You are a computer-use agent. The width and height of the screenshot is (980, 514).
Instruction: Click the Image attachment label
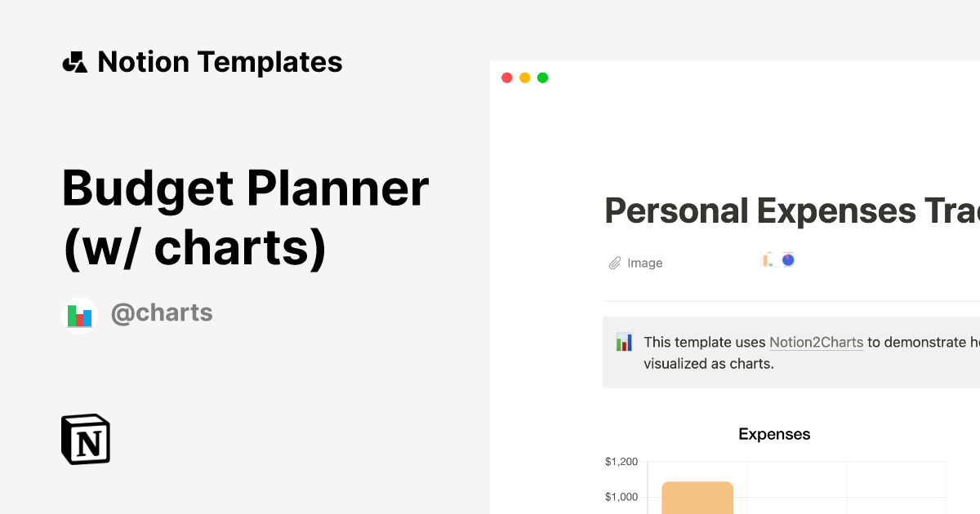tap(644, 263)
